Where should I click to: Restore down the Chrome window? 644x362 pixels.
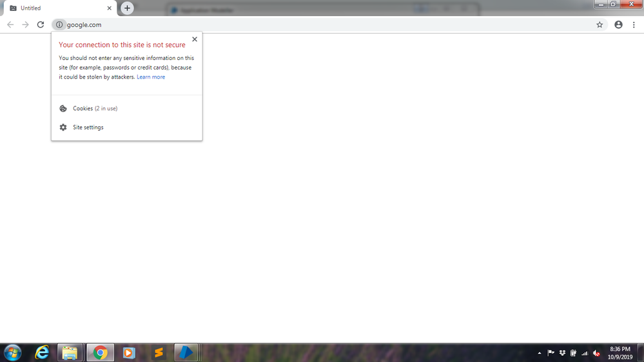point(613,4)
